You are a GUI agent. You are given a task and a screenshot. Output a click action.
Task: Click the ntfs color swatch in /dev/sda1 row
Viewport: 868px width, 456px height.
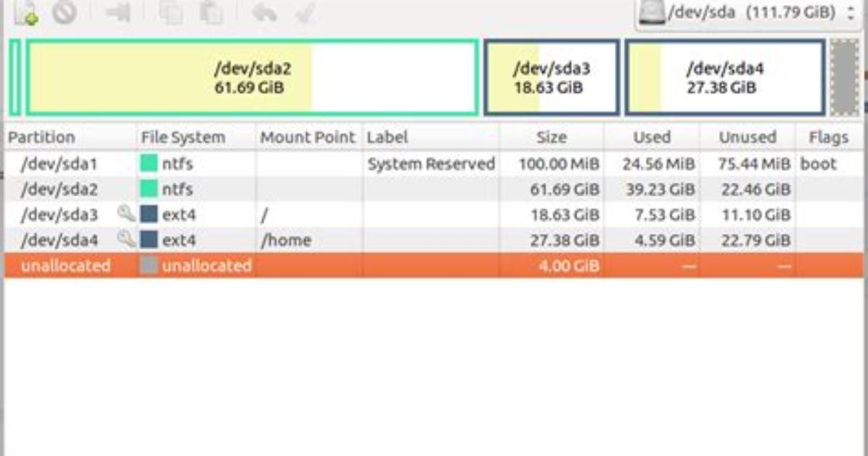point(148,163)
